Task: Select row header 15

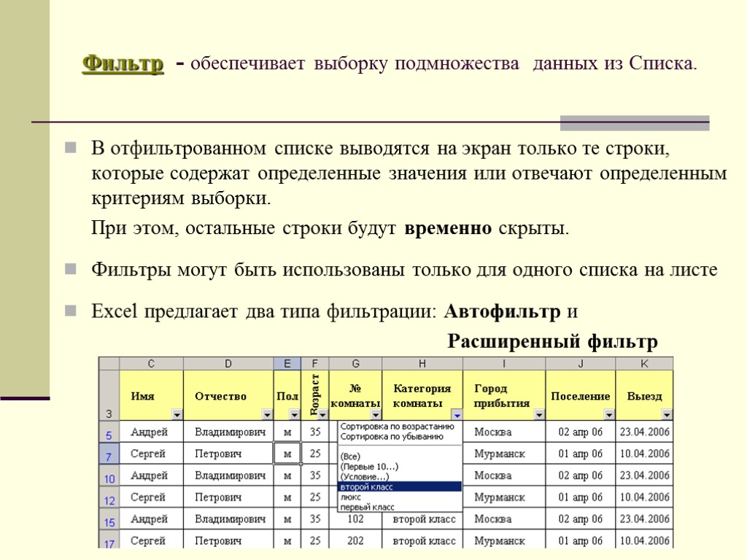Action: coord(109,519)
